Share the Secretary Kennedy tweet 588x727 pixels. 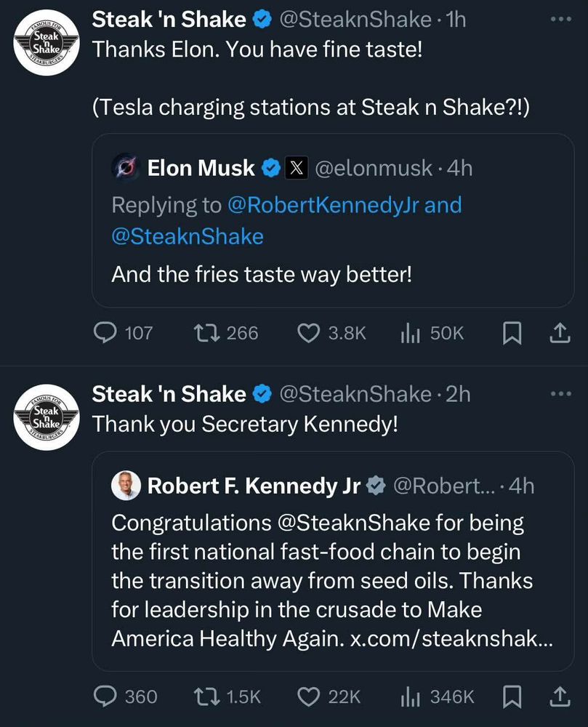point(559,696)
